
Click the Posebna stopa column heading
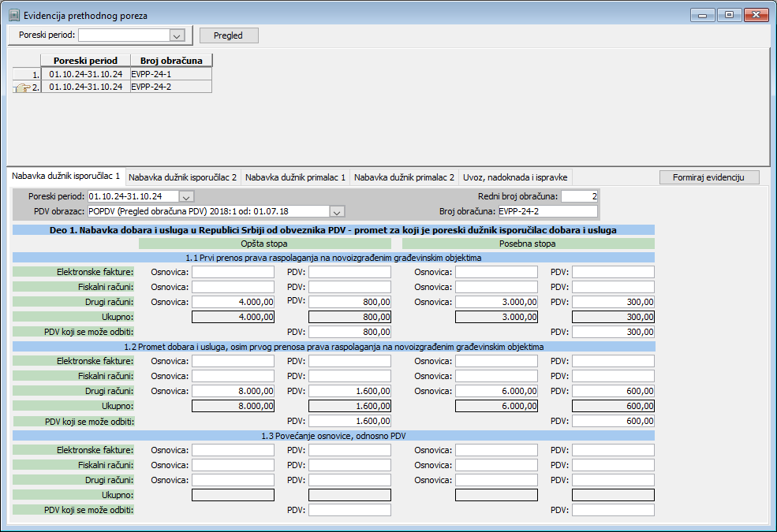528,244
